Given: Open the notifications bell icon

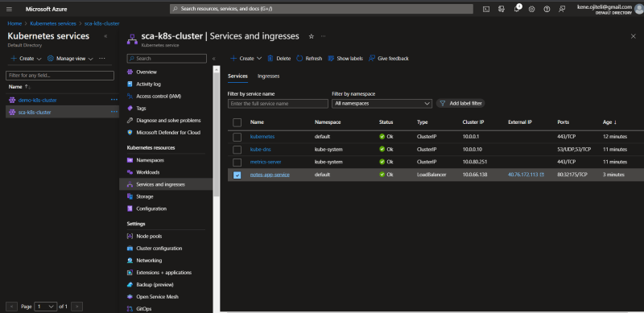Looking at the screenshot, I should pyautogui.click(x=517, y=9).
